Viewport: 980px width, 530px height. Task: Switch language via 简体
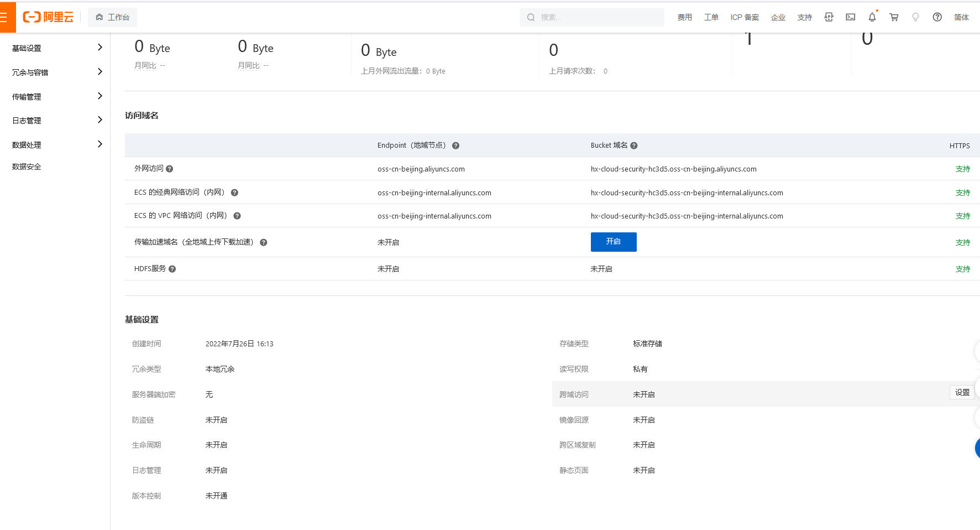[962, 17]
